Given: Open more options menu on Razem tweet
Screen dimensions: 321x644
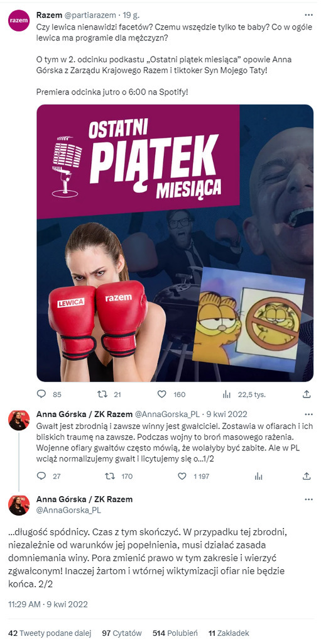Looking at the screenshot, I should click(308, 15).
